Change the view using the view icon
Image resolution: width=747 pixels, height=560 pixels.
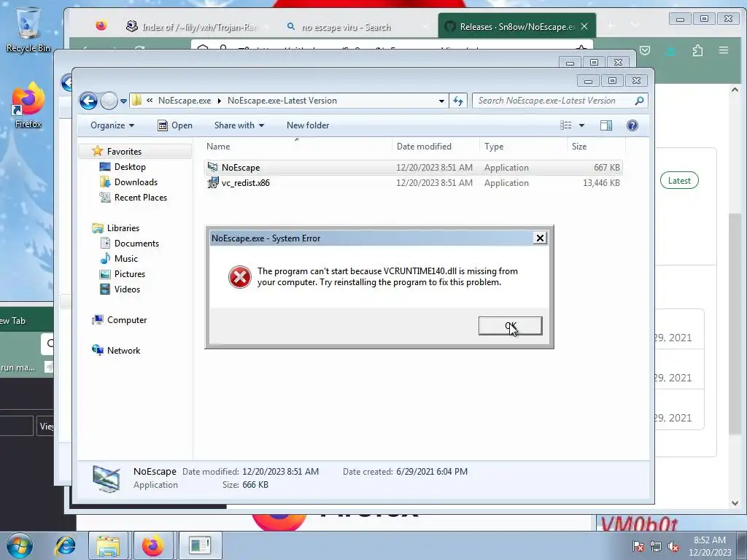click(x=566, y=125)
